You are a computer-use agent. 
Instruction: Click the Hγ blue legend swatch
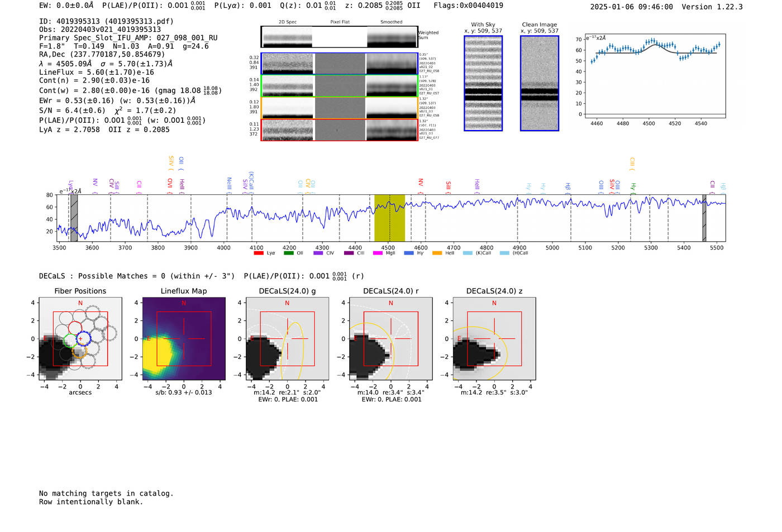(409, 253)
